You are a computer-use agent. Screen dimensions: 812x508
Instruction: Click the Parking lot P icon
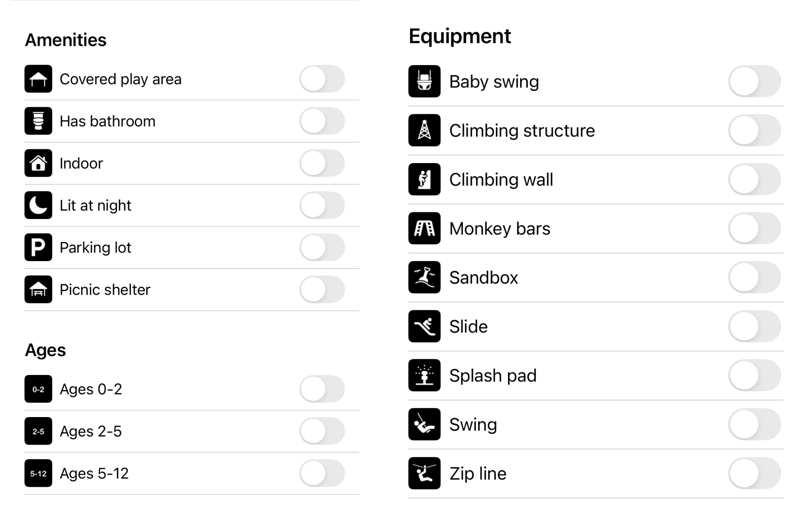pyautogui.click(x=38, y=247)
